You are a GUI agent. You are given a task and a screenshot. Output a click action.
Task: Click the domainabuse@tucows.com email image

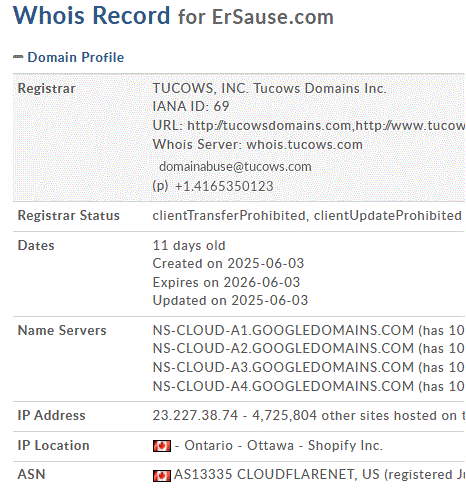(x=235, y=166)
